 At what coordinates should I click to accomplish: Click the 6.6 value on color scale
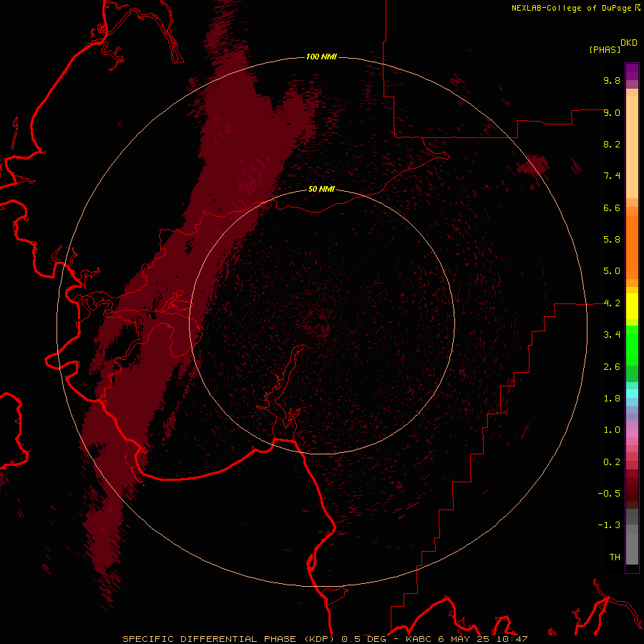pos(612,208)
